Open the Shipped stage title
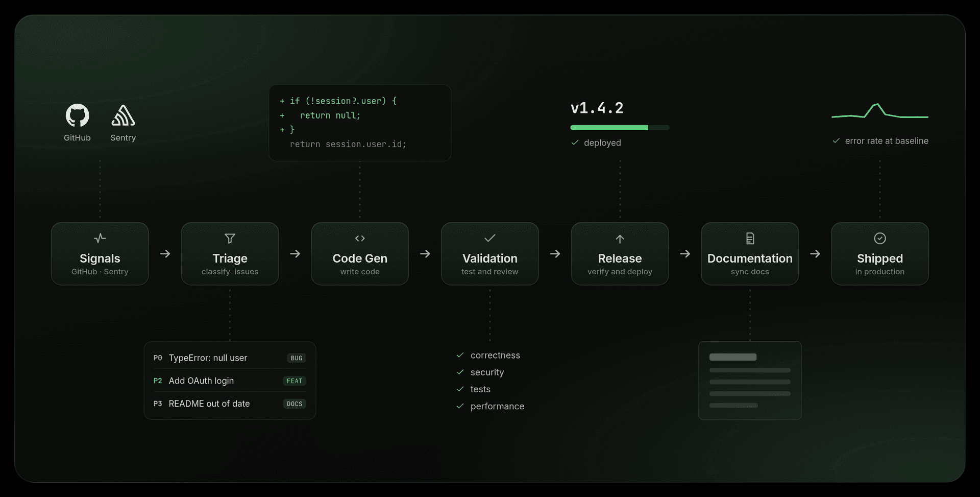980x497 pixels. (x=880, y=258)
